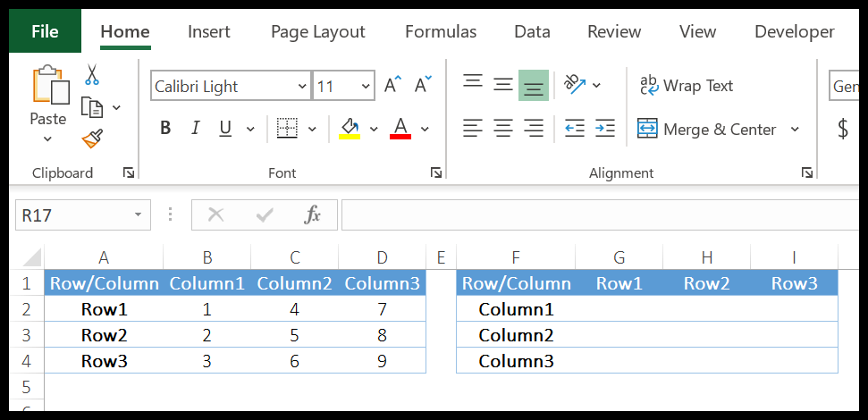Image resolution: width=868 pixels, height=420 pixels.
Task: Switch to the View tab
Action: pyautogui.click(x=697, y=31)
